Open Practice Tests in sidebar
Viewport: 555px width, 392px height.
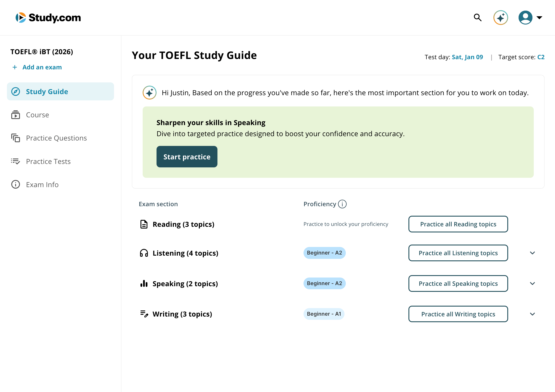click(x=48, y=161)
